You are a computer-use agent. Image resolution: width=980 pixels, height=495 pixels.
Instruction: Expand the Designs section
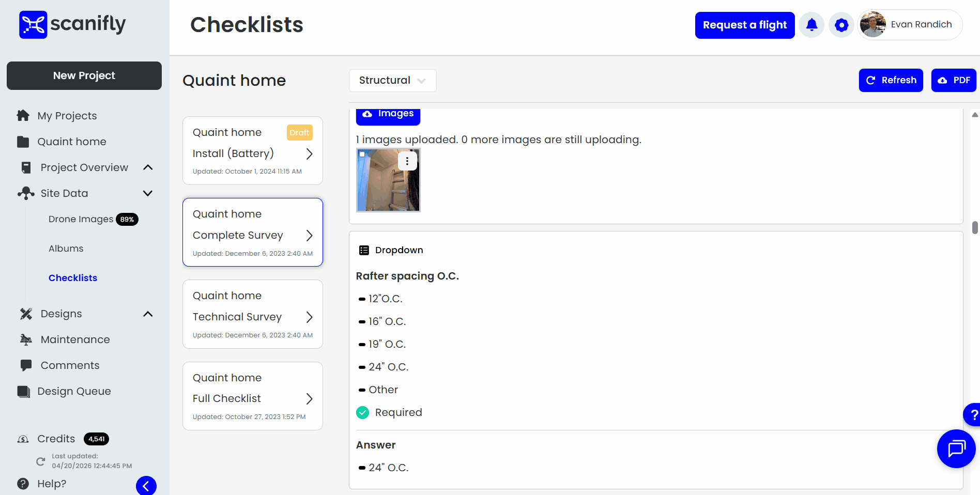pyautogui.click(x=148, y=314)
